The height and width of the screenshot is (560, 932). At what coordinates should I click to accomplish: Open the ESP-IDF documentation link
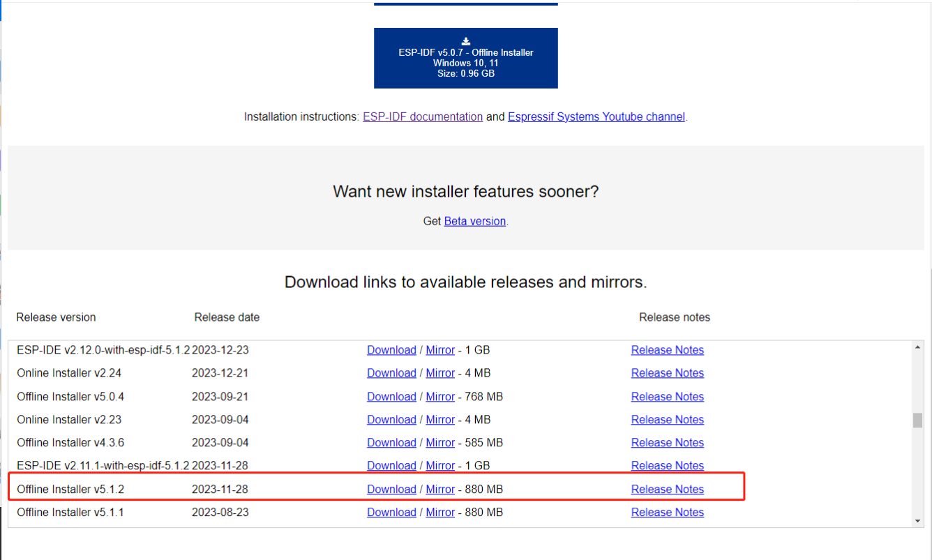coord(423,117)
